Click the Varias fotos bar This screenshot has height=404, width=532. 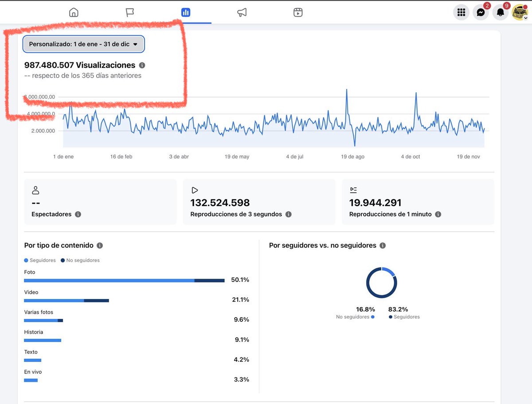click(x=43, y=320)
